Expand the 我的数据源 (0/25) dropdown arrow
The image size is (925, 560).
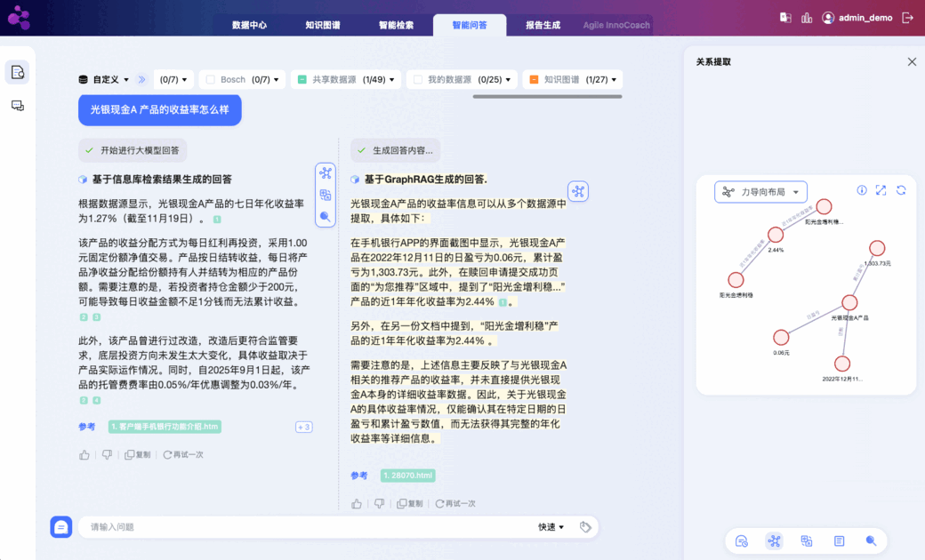(508, 80)
